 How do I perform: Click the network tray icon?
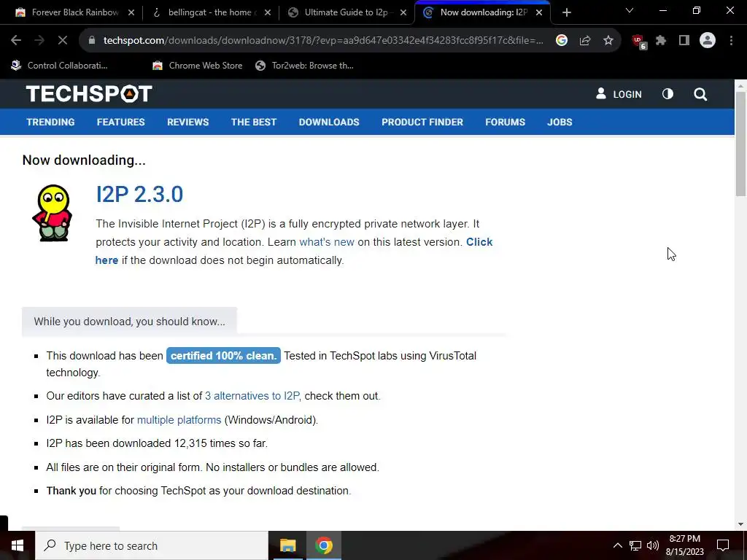point(635,545)
